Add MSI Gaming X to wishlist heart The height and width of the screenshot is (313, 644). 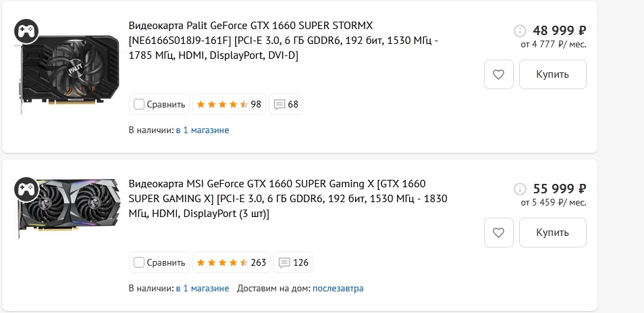tap(499, 233)
